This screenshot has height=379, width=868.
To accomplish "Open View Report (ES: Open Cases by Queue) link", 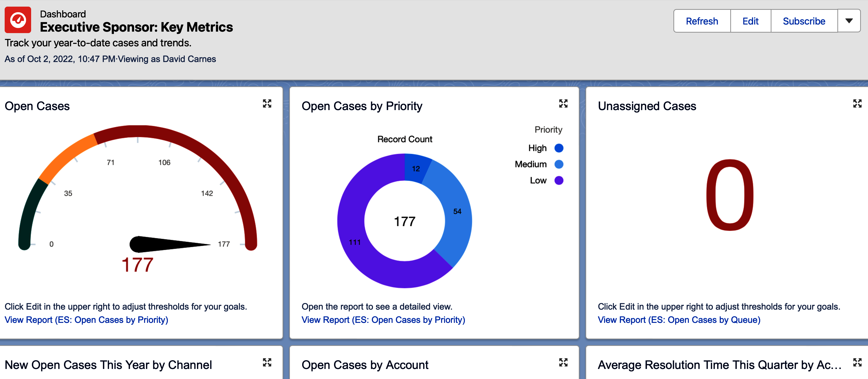I will coord(679,320).
